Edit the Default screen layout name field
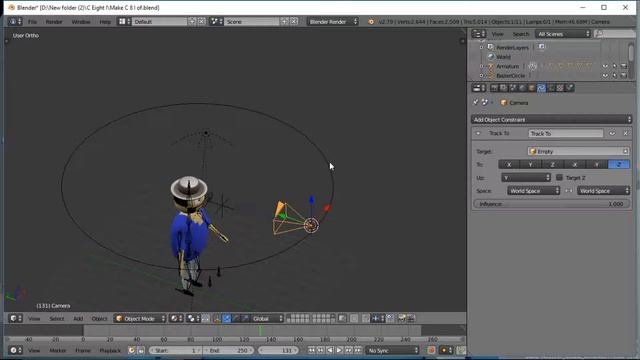Viewport: 640px width, 360px height. click(160, 22)
